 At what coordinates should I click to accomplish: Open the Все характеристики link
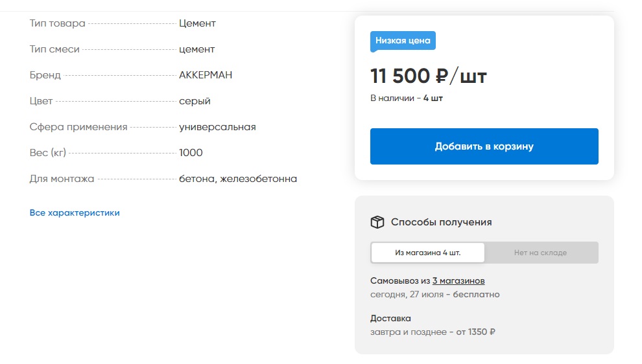coord(75,212)
